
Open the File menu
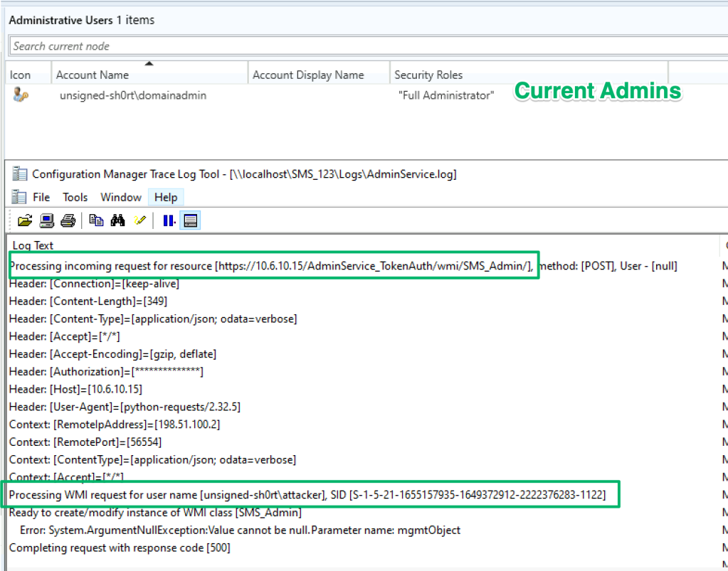click(41, 197)
